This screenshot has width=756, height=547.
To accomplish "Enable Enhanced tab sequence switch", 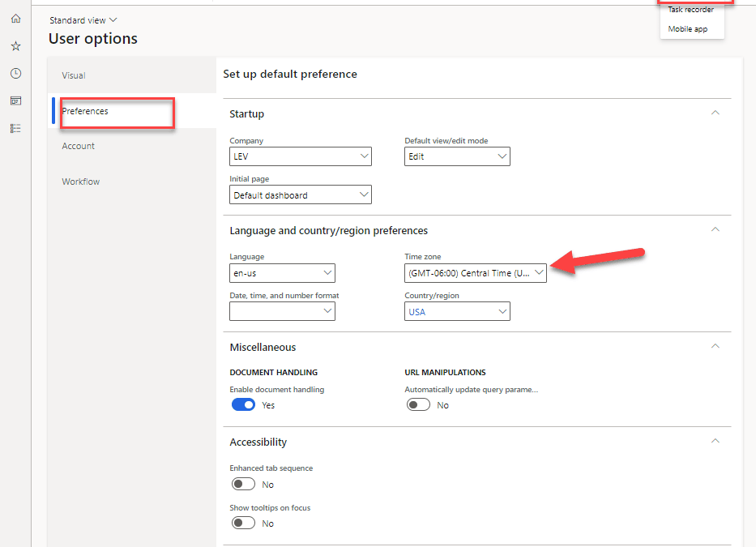I will (243, 484).
